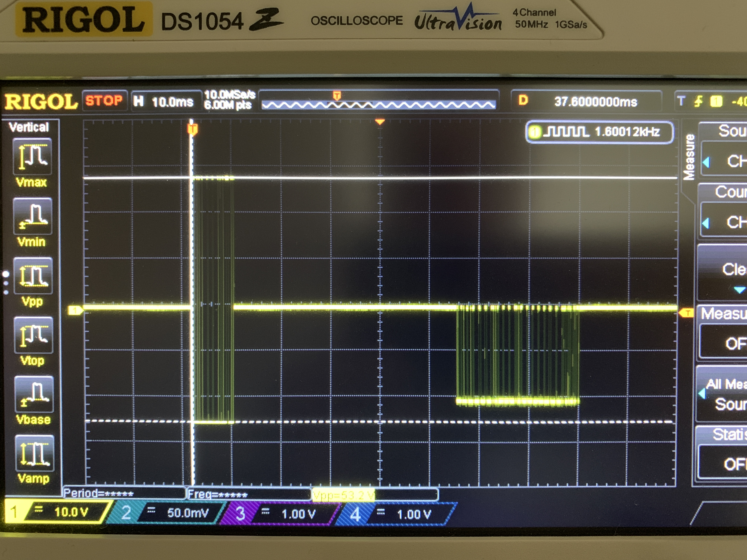Open the Vertical measurement menu header
This screenshot has height=560, width=747.
[29, 127]
